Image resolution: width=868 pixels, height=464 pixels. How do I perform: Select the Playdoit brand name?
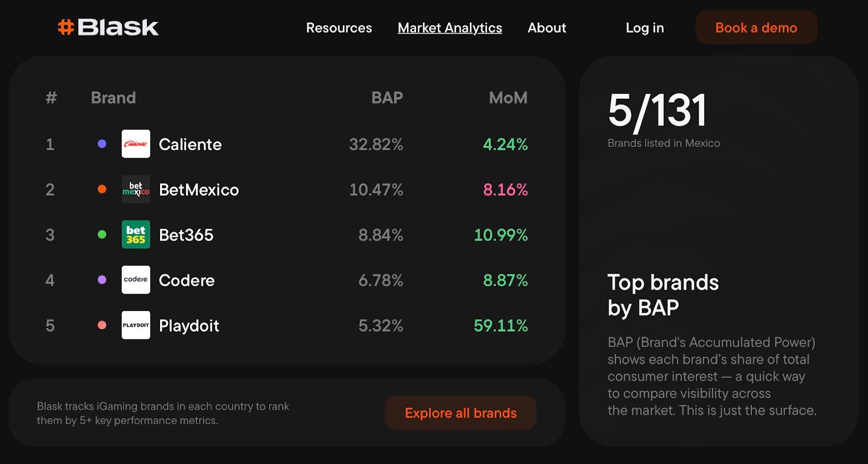click(x=189, y=326)
